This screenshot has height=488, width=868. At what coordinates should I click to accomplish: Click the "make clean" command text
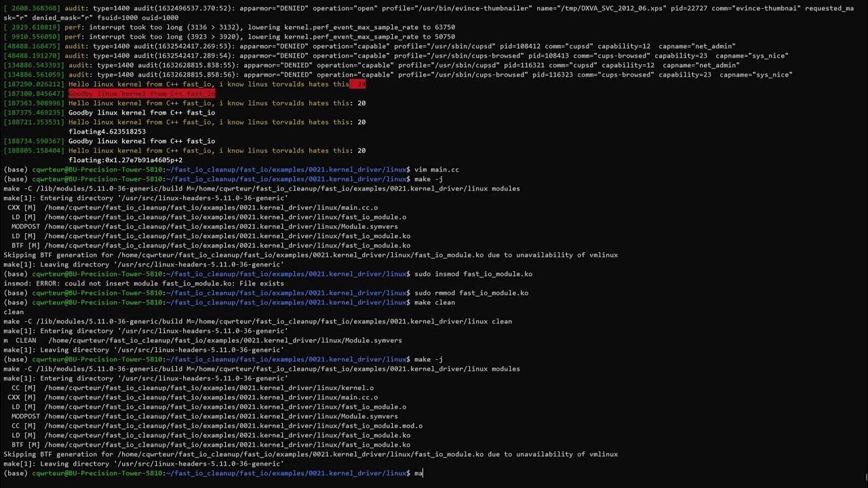[x=434, y=302]
